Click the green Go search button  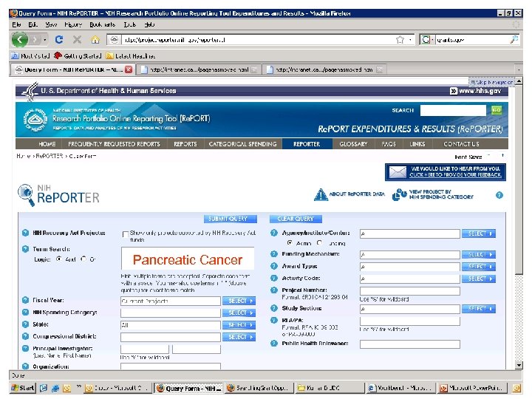pos(497,110)
